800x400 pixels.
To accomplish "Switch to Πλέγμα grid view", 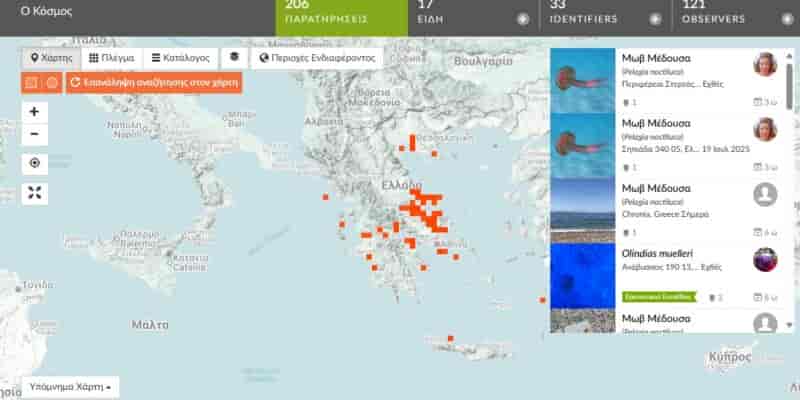I will point(111,58).
